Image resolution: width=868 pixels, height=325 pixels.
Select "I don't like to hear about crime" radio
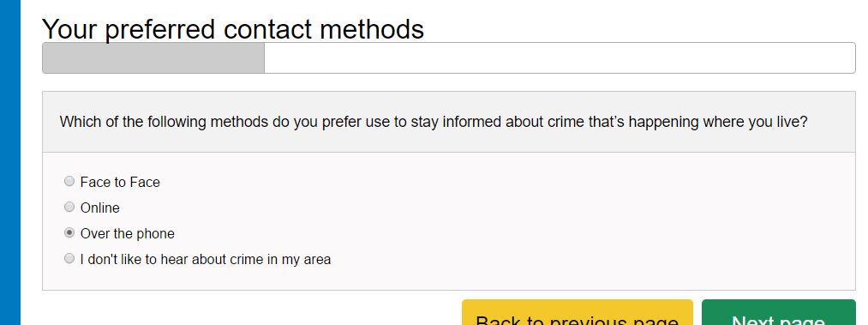[x=69, y=259]
